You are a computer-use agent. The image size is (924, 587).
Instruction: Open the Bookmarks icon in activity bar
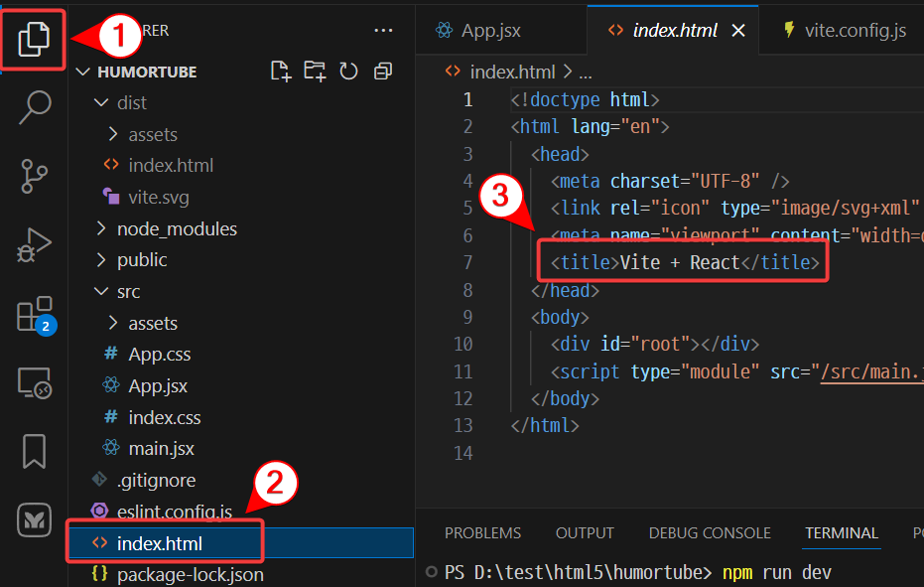coord(34,452)
